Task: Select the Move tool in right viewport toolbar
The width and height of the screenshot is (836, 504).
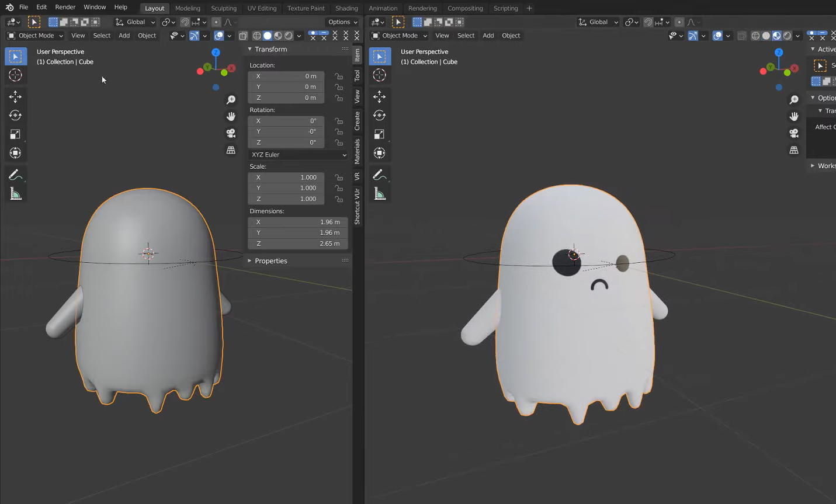Action: point(380,97)
